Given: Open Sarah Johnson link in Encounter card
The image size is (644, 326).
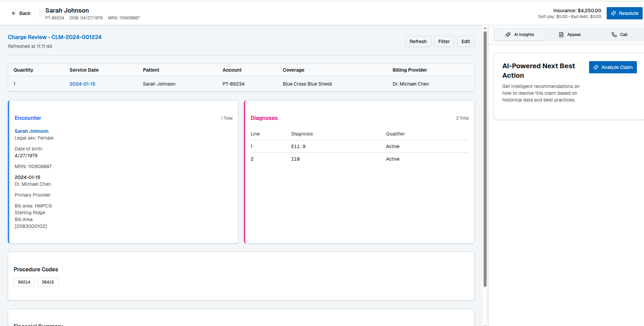Looking at the screenshot, I should click(x=32, y=131).
